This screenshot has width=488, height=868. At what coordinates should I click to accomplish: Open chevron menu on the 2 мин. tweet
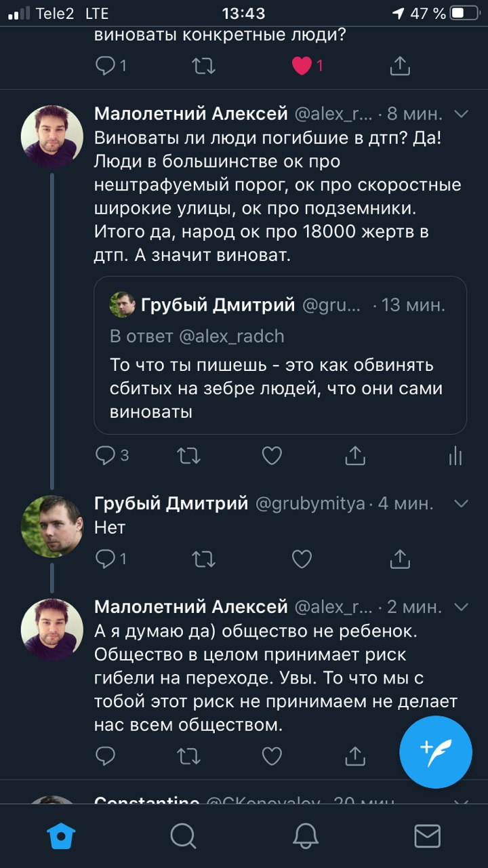(462, 606)
